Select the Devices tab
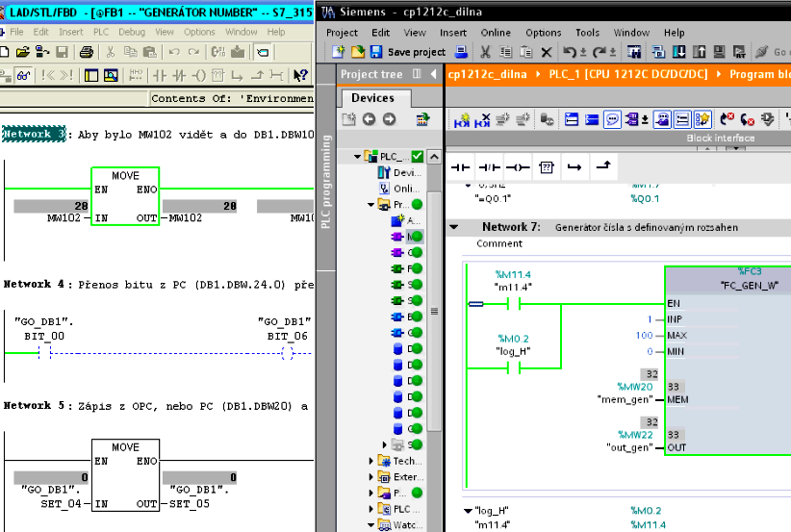Viewport: 791px width, 532px height. [x=372, y=98]
